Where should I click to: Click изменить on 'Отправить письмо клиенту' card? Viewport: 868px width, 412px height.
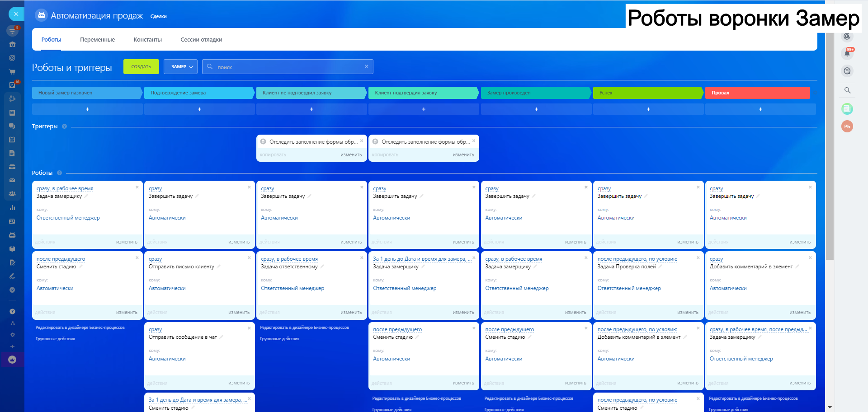(239, 313)
